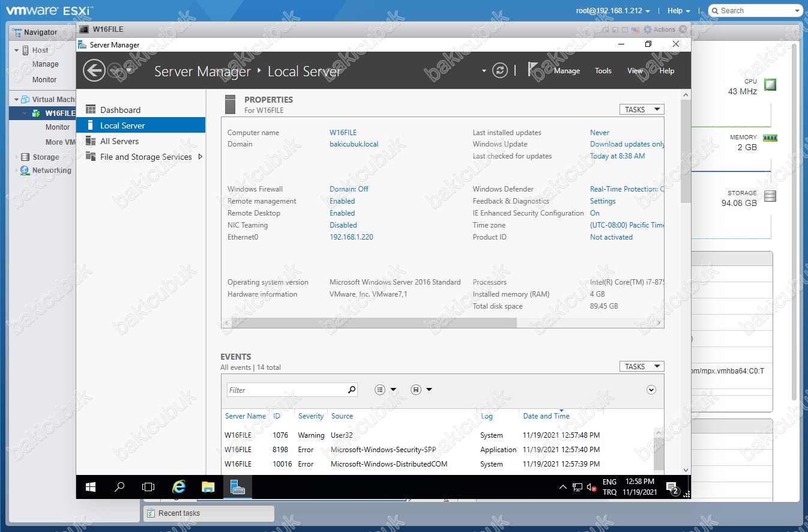Click the Networking icon in ESXi Navigator
This screenshot has width=808, height=532.
[x=25, y=171]
